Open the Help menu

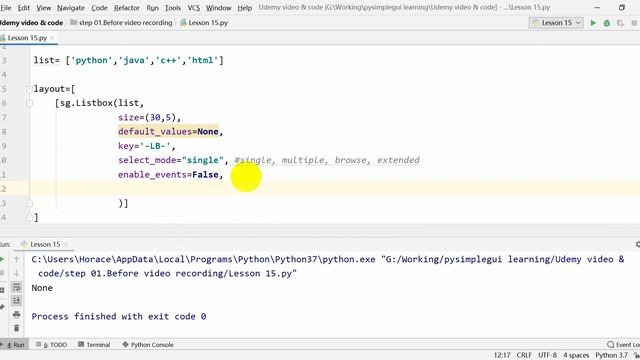[x=244, y=8]
